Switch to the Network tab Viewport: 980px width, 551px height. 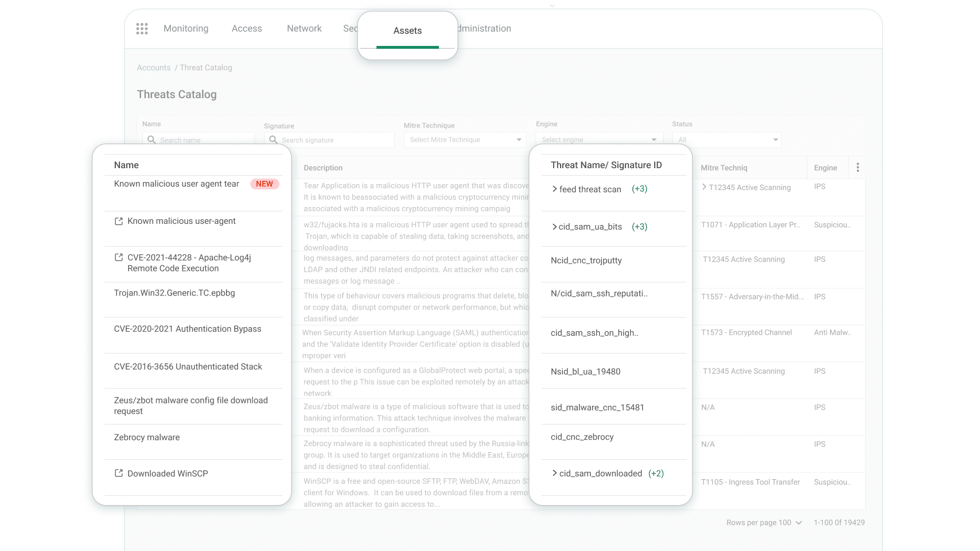tap(304, 29)
